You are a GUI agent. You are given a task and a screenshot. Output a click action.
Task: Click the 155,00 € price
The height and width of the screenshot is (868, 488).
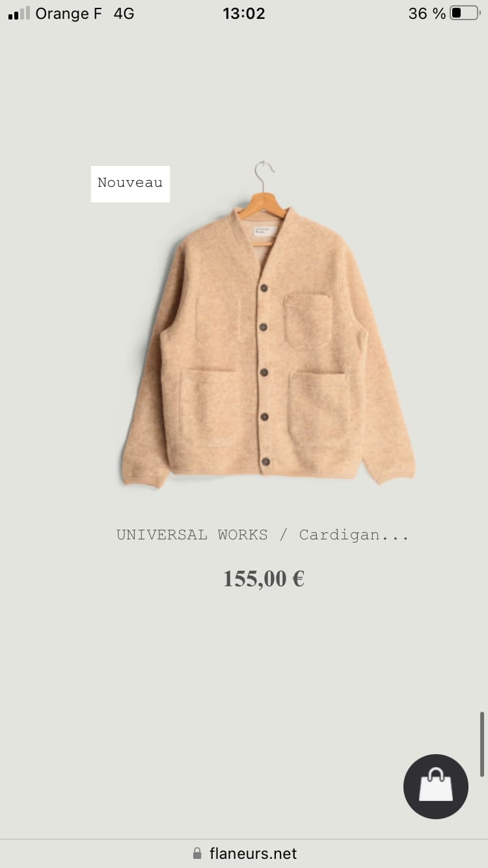264,578
